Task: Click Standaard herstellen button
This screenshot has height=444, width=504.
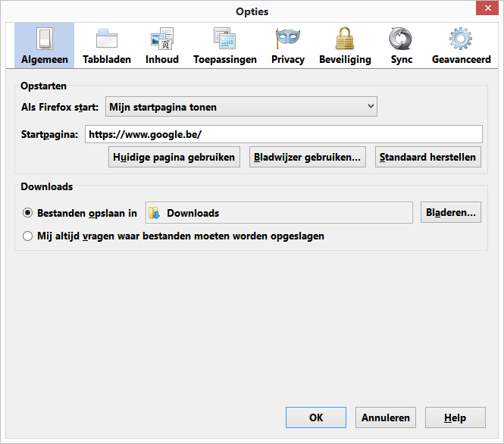Action: point(427,157)
